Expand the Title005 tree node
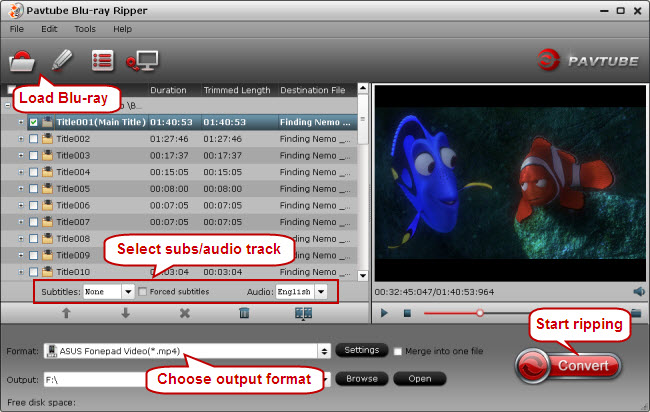The height and width of the screenshot is (412, 650). [x=21, y=189]
